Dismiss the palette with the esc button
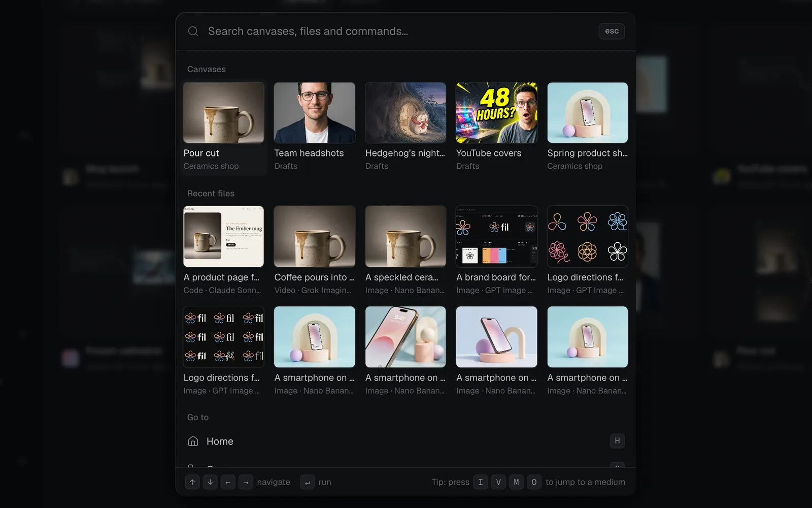 pyautogui.click(x=612, y=31)
